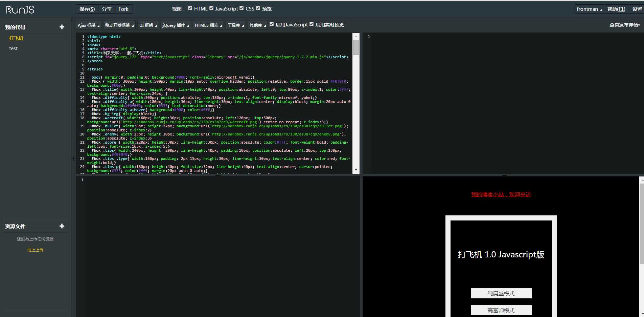Click the <style> line in HTML code
The image size is (644, 317).
coord(95,69)
